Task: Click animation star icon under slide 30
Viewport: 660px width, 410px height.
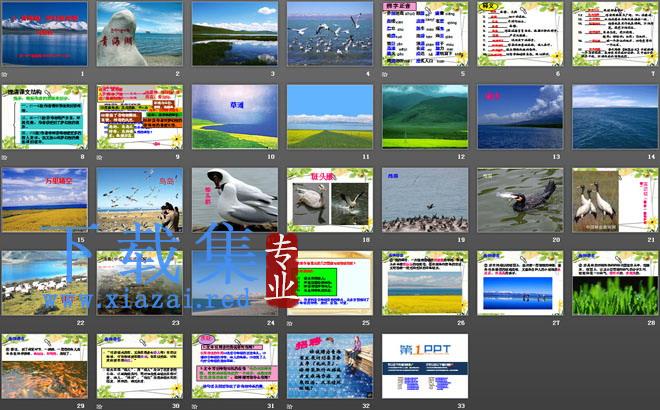Action: click(100, 407)
